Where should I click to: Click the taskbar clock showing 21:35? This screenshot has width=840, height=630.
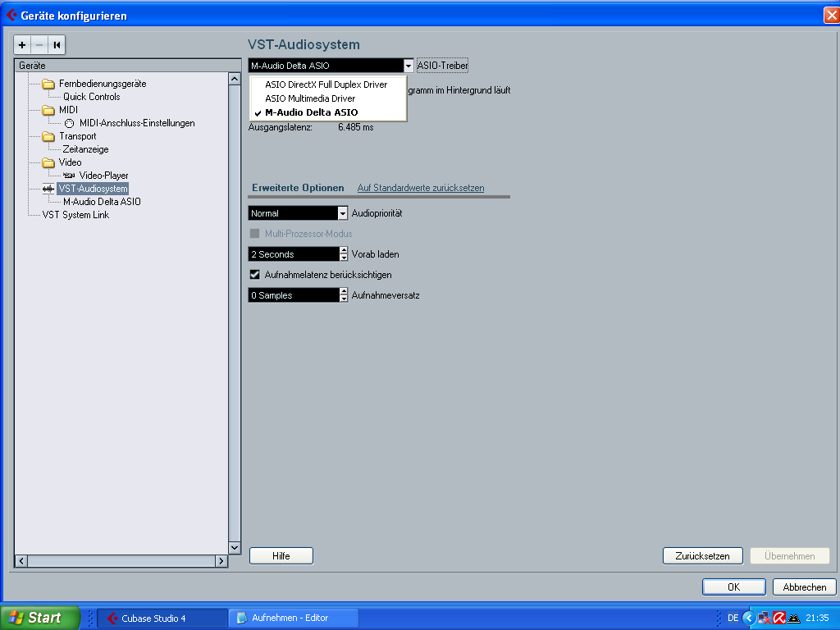click(x=817, y=619)
